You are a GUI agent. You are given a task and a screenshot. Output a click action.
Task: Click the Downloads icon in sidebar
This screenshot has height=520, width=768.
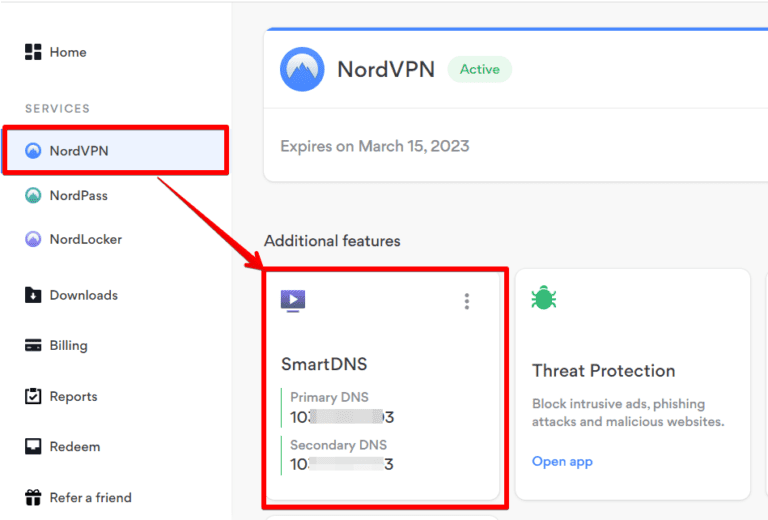pos(33,295)
